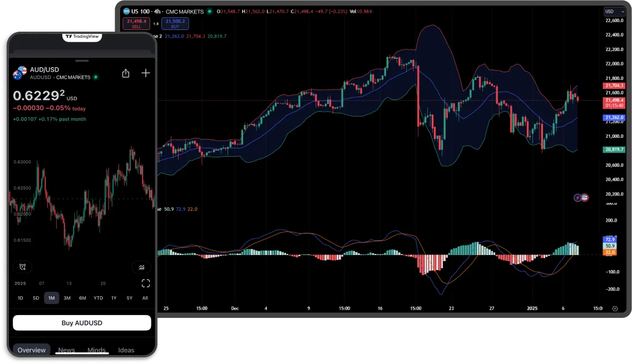
Task: Add AUD/USD to watchlist with plus icon
Action: coord(145,73)
